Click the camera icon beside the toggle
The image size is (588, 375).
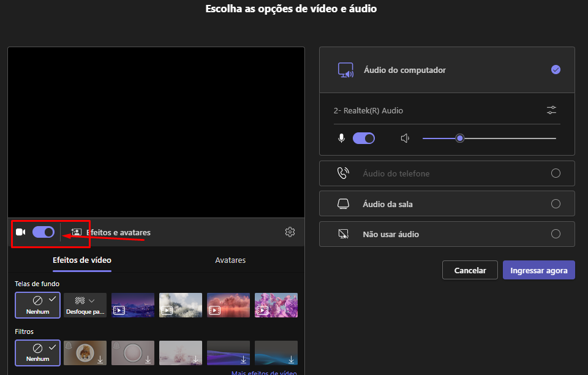click(20, 232)
